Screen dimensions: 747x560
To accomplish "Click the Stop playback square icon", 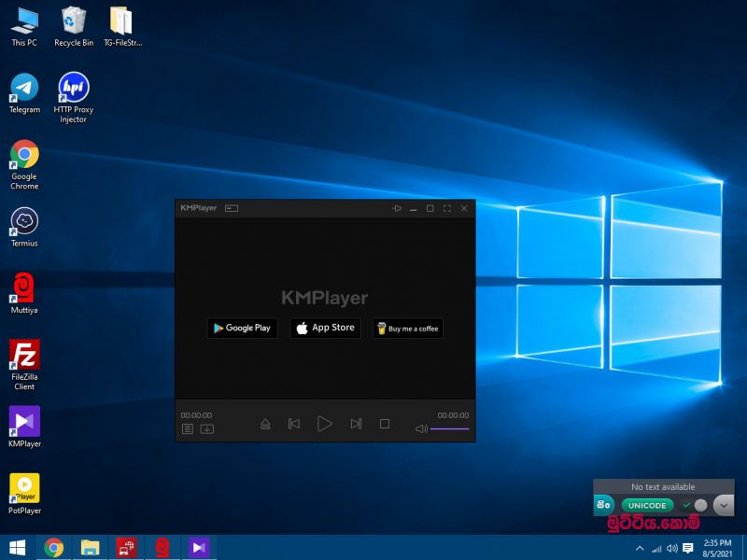I will 384,424.
